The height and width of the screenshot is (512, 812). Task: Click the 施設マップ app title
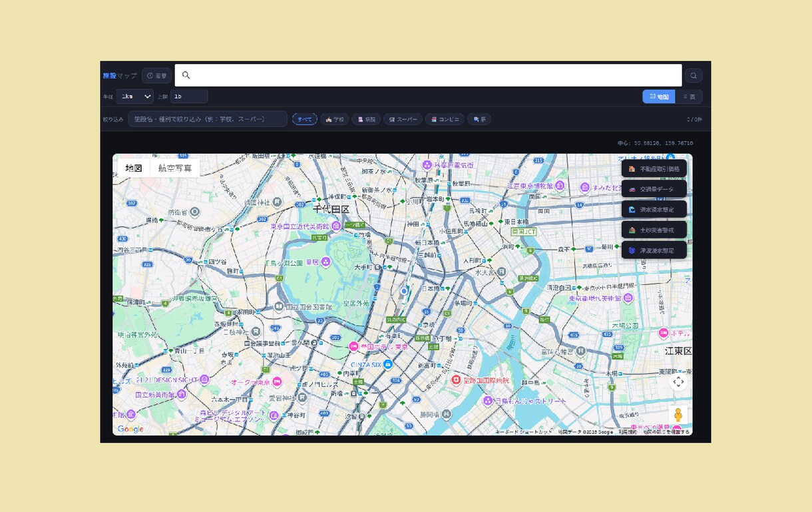[x=120, y=76]
